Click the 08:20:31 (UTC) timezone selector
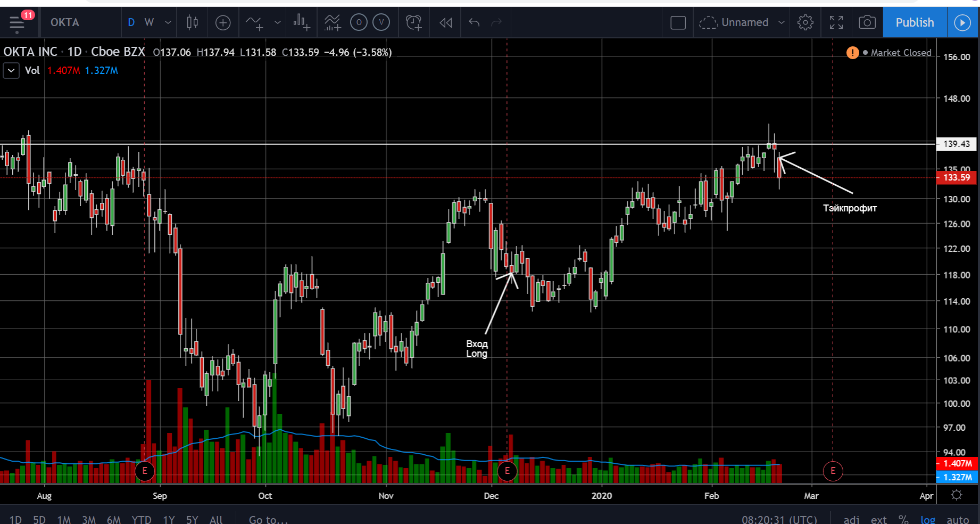The image size is (980, 524). [x=779, y=519]
